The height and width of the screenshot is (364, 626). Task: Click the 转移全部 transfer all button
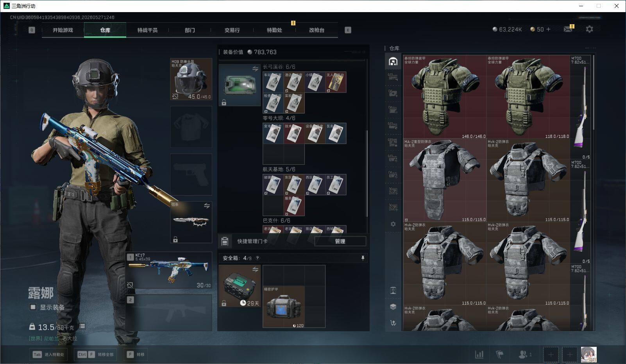[96, 355]
